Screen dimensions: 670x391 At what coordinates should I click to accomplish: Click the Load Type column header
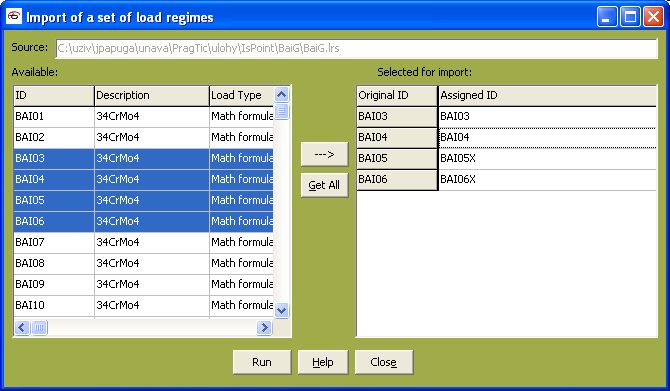tap(241, 95)
